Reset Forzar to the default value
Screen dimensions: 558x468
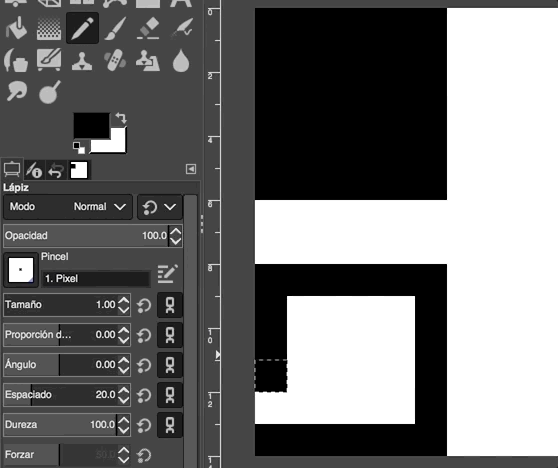tap(144, 455)
